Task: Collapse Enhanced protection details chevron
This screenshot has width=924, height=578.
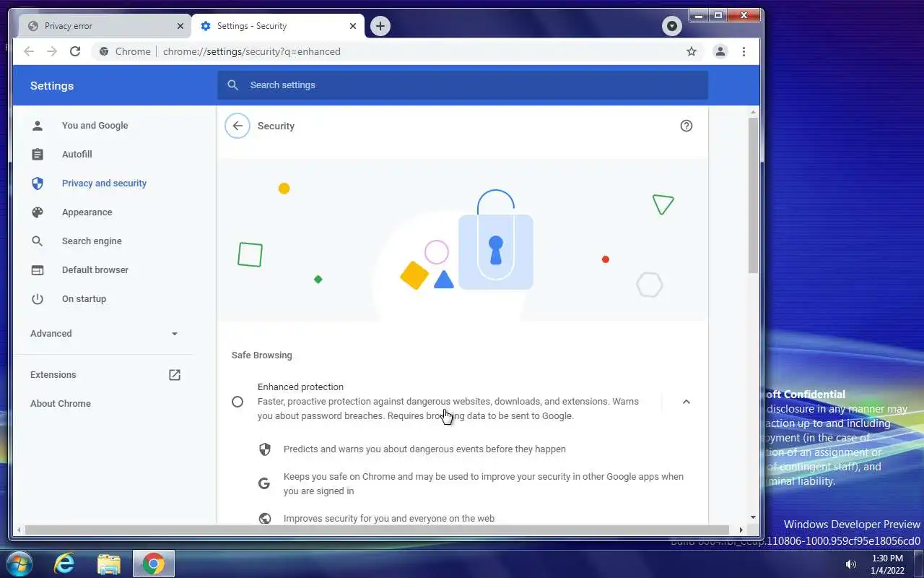Action: point(687,402)
